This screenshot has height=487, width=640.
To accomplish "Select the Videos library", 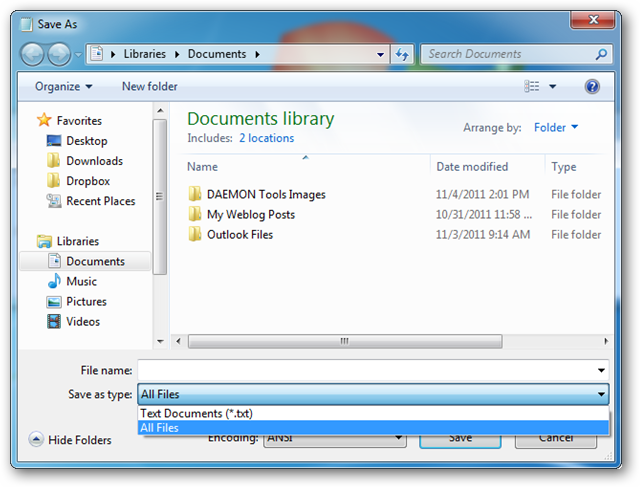I will coord(83,322).
